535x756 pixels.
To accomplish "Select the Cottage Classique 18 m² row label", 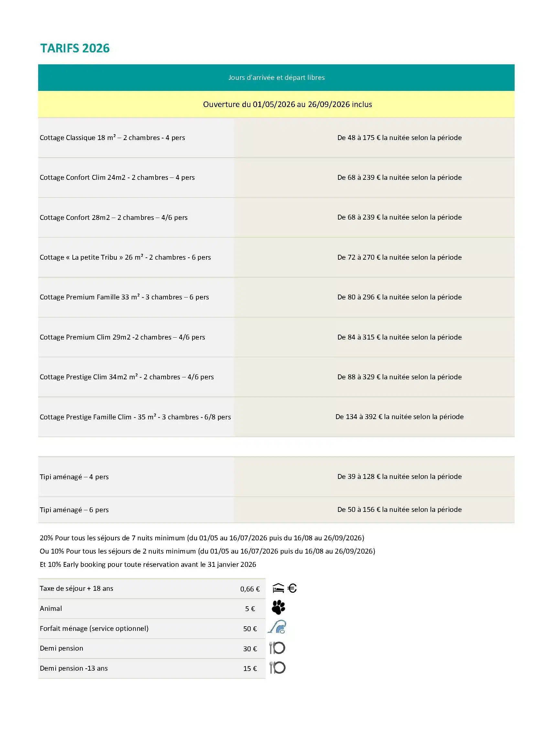I will [112, 138].
